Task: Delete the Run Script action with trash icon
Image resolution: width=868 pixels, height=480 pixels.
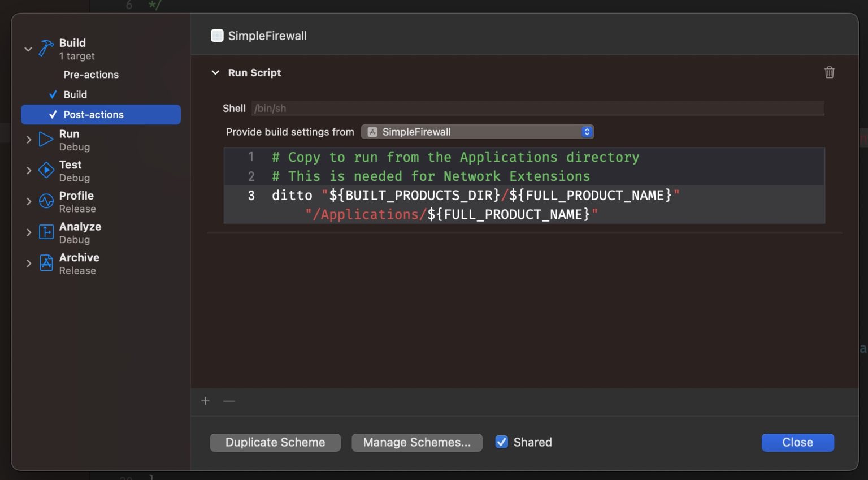Action: click(829, 72)
